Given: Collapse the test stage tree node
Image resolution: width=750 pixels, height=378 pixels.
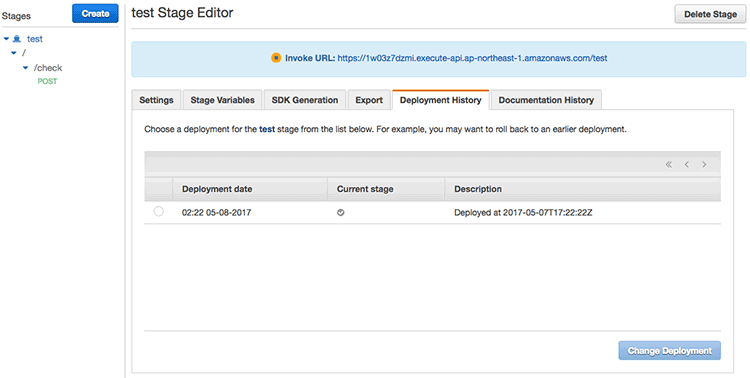Looking at the screenshot, I should point(6,39).
